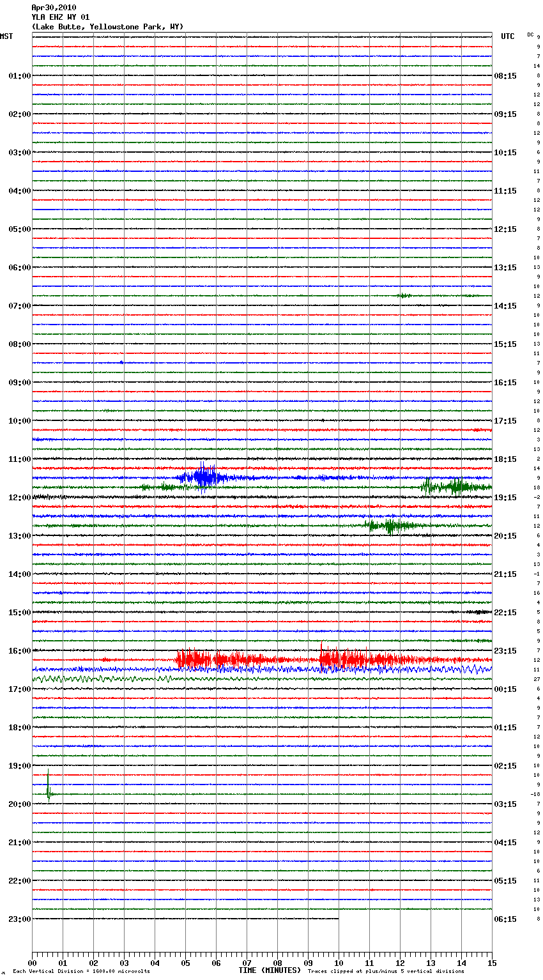543x980 pixels.
Task: Click the small green event on the 06:45 trace
Action: click(404, 295)
